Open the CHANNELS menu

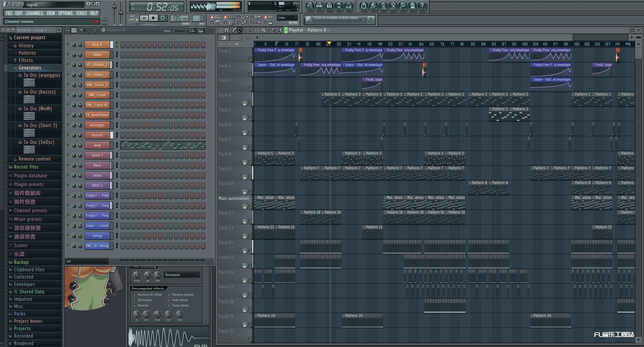[34, 13]
